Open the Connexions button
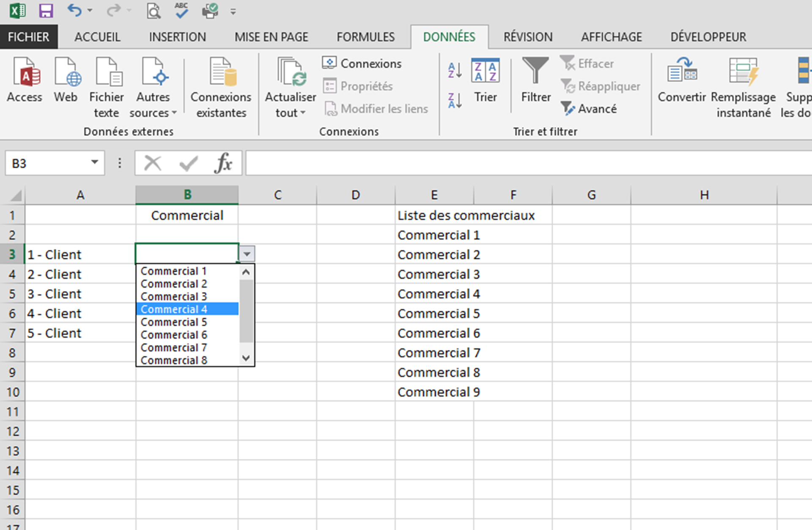Viewport: 812px width, 530px height. click(362, 63)
